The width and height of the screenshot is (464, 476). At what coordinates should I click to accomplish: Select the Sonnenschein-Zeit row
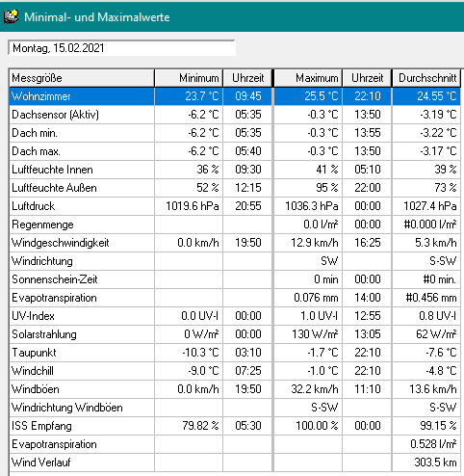235,279
